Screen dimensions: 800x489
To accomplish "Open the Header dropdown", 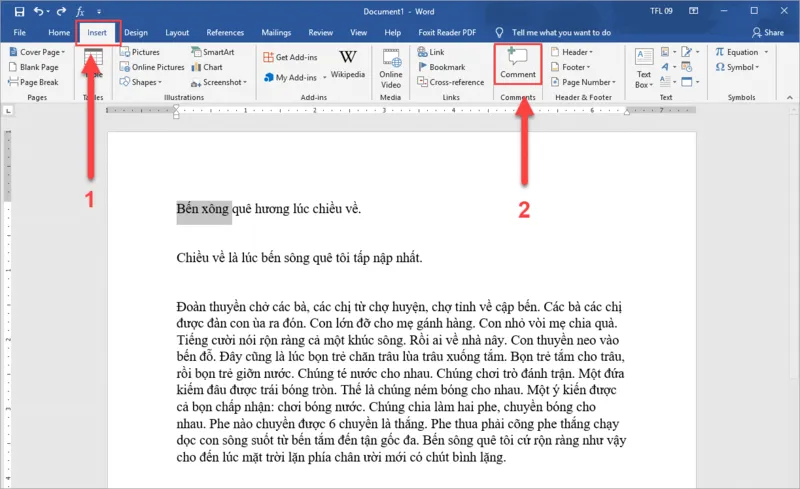I will coord(571,52).
